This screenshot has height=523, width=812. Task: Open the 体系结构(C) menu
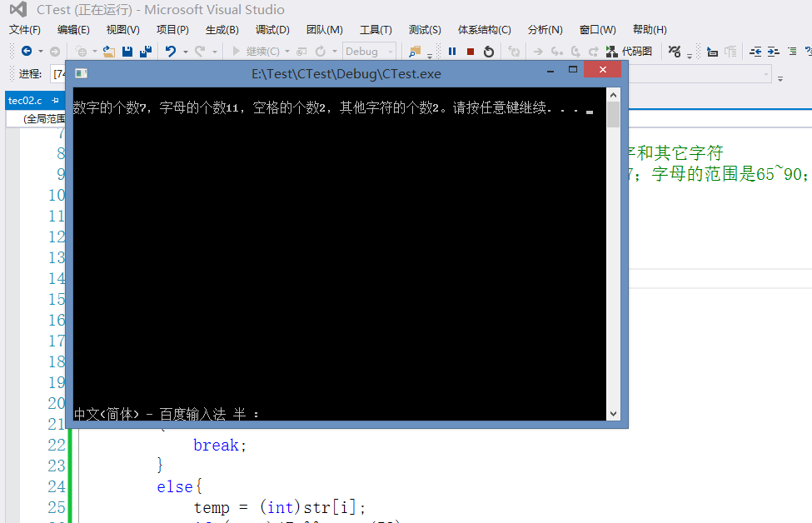pyautogui.click(x=484, y=29)
